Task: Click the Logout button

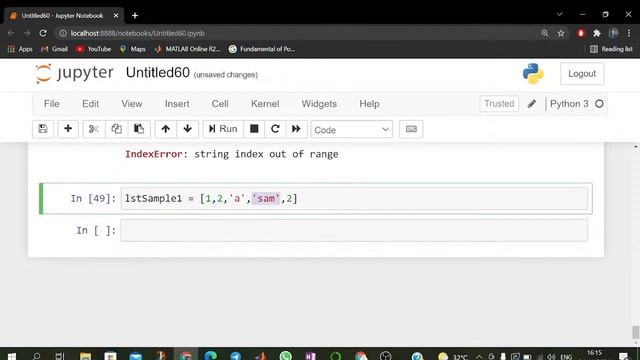Action: [582, 73]
